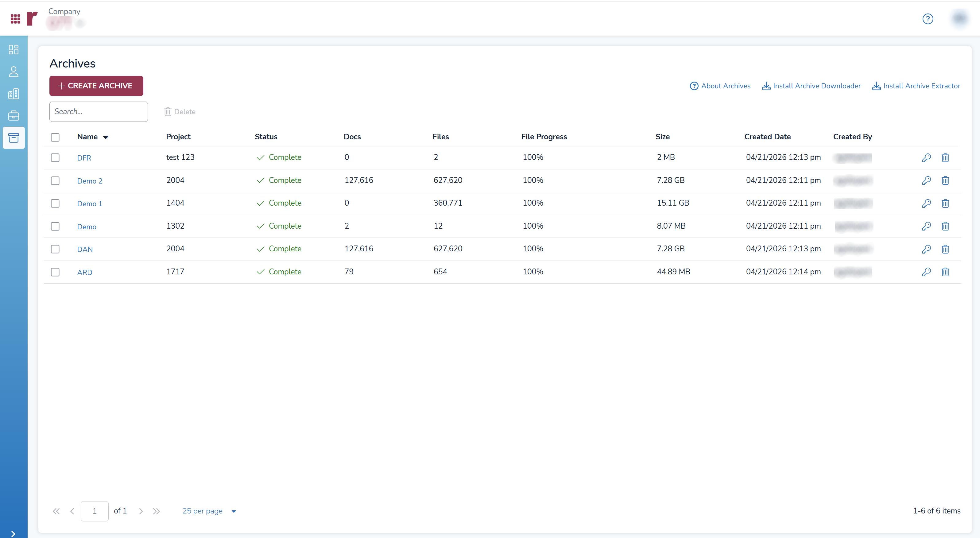This screenshot has height=538, width=980.
Task: Open the users sidebar icon
Action: tap(14, 72)
